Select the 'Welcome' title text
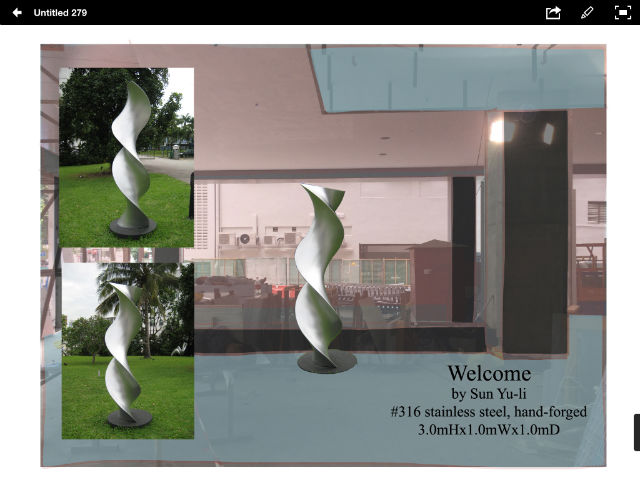Screen dimensions: 640x480 click(489, 373)
